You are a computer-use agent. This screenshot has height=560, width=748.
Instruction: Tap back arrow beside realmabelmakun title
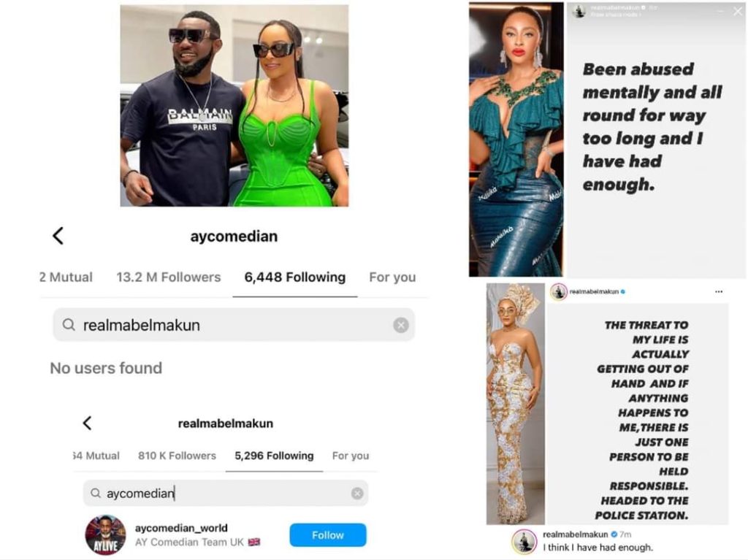(x=87, y=423)
